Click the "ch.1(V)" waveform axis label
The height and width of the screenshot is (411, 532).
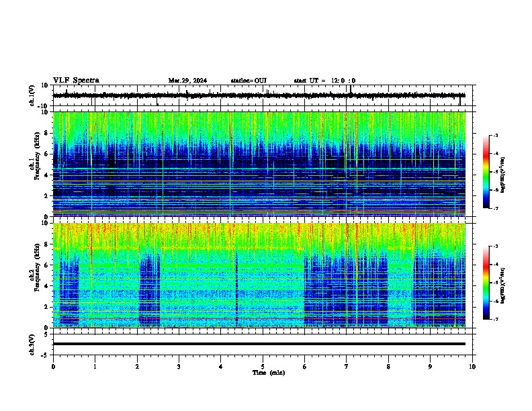(32, 95)
